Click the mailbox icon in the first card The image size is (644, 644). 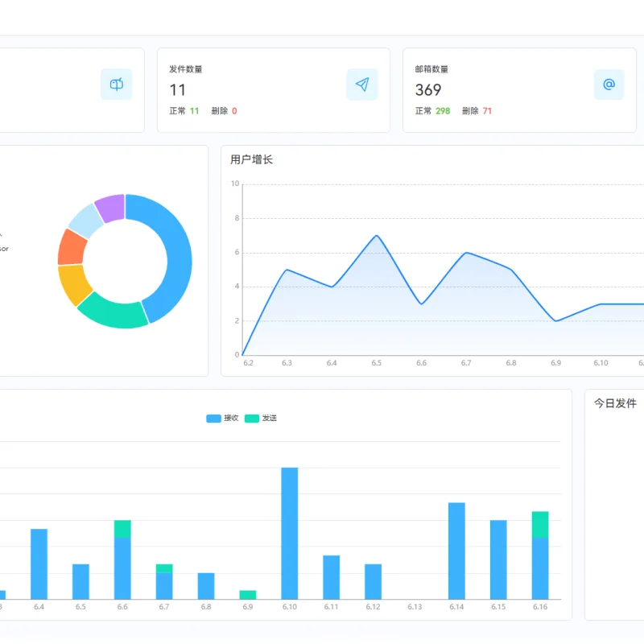click(116, 85)
